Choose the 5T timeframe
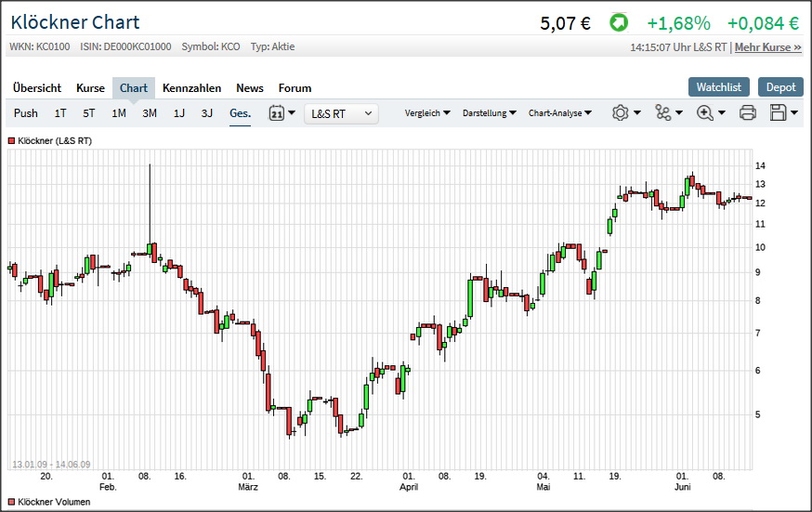Viewport: 812px width, 512px height. 88,112
